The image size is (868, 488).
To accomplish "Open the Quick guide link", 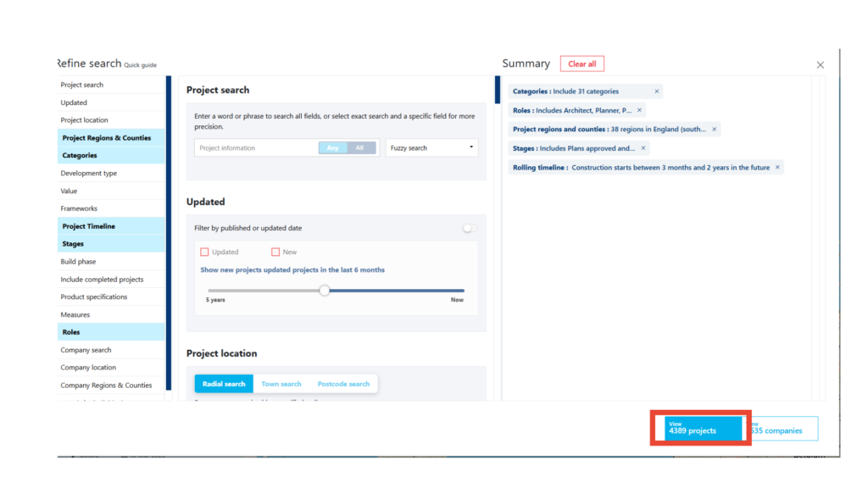I will (140, 65).
